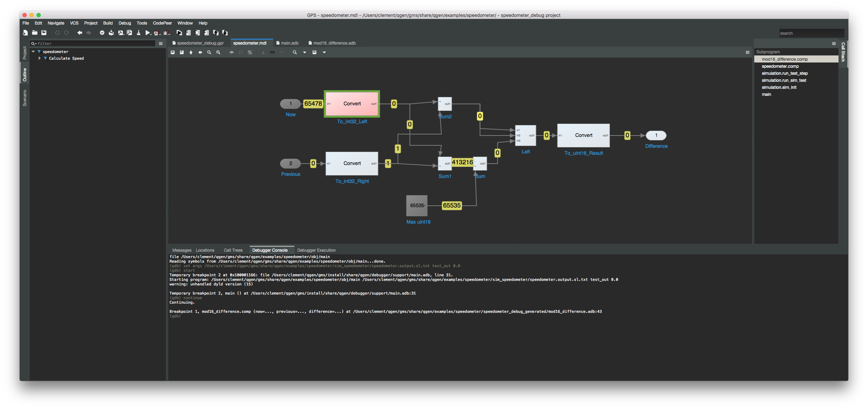Open the Navigate menu
The width and height of the screenshot is (868, 409).
pos(56,23)
